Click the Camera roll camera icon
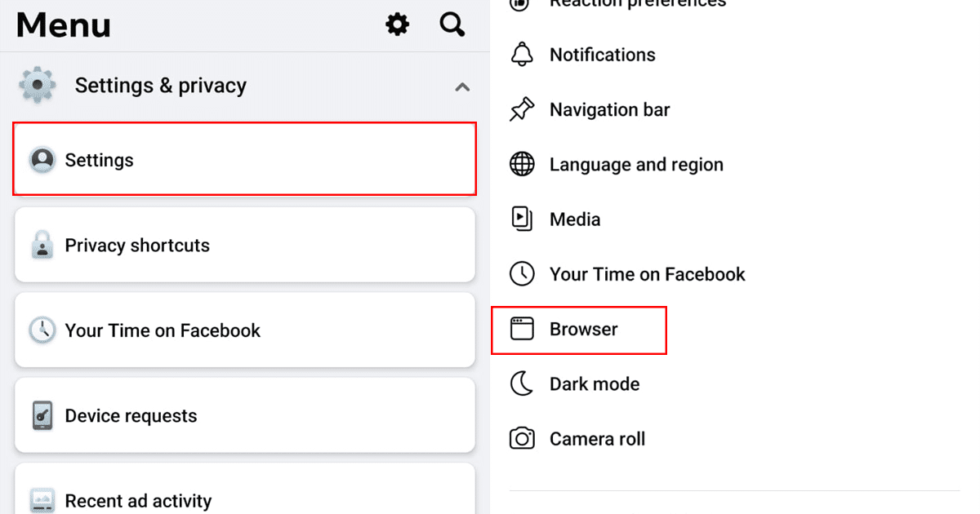The image size is (980, 514). click(x=522, y=439)
